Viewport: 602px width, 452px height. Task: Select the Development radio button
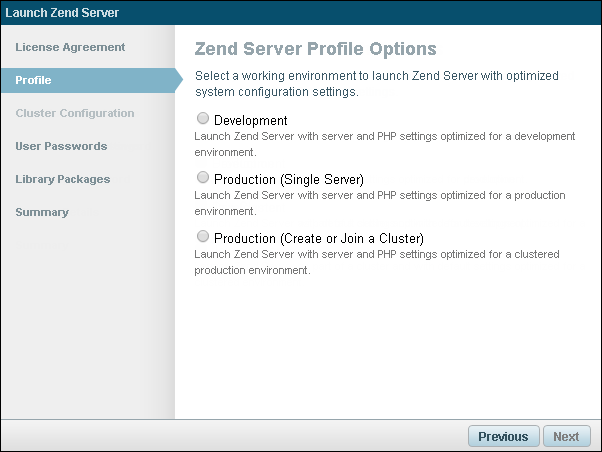[203, 119]
